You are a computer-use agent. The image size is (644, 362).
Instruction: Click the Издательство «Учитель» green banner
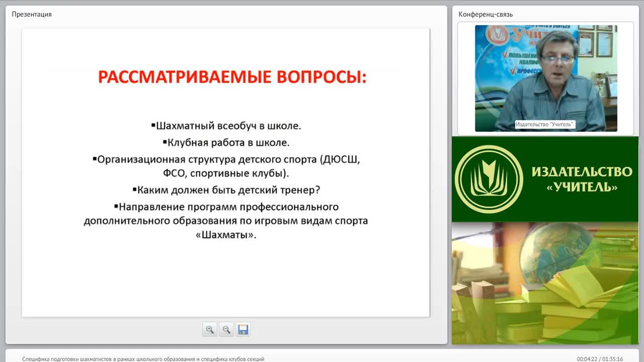(545, 179)
